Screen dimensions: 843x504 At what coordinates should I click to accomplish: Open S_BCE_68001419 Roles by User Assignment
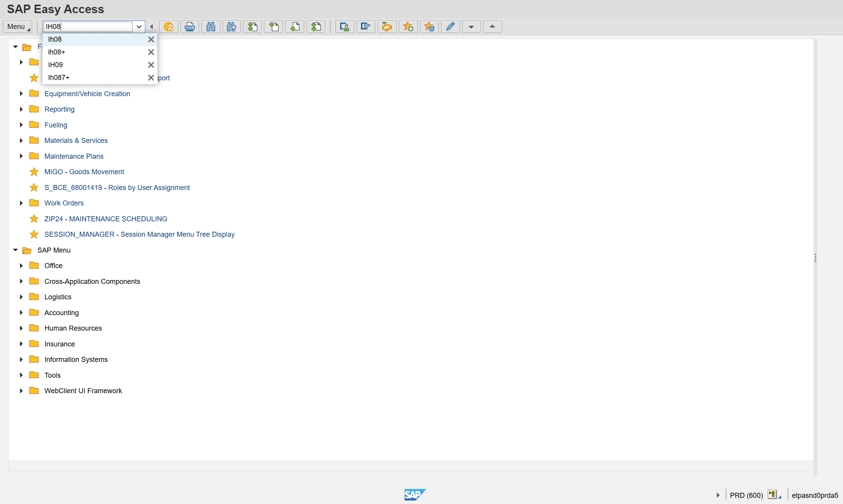point(117,188)
